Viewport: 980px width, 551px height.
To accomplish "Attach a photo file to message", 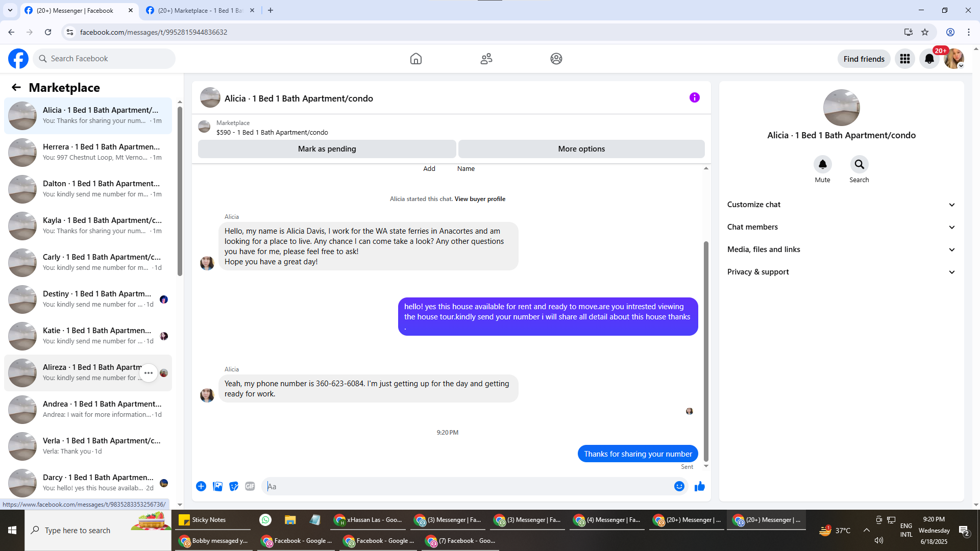I will [217, 486].
